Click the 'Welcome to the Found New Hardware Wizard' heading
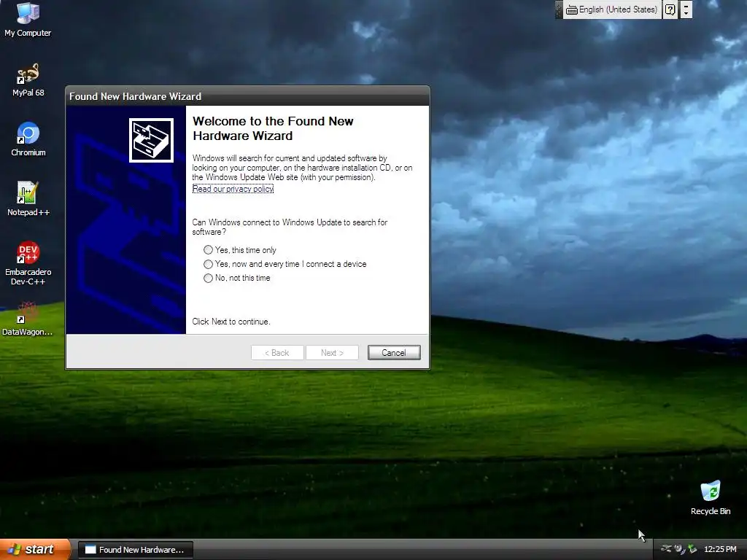Screen dimensions: 747x560 tap(273, 128)
